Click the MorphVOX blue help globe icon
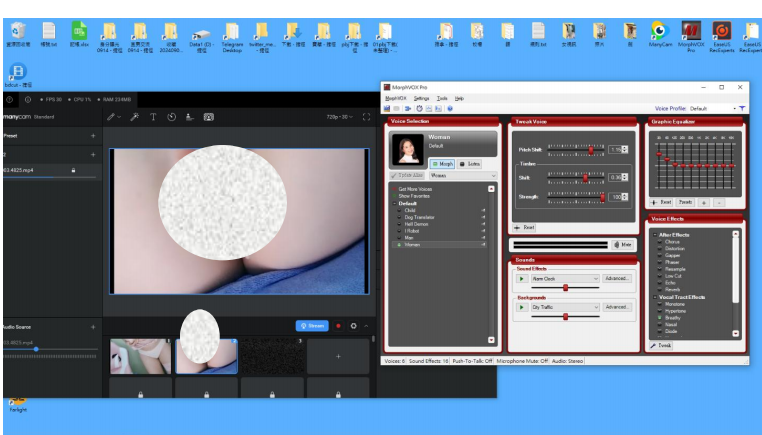This screenshot has width=762, height=435. 450,108
